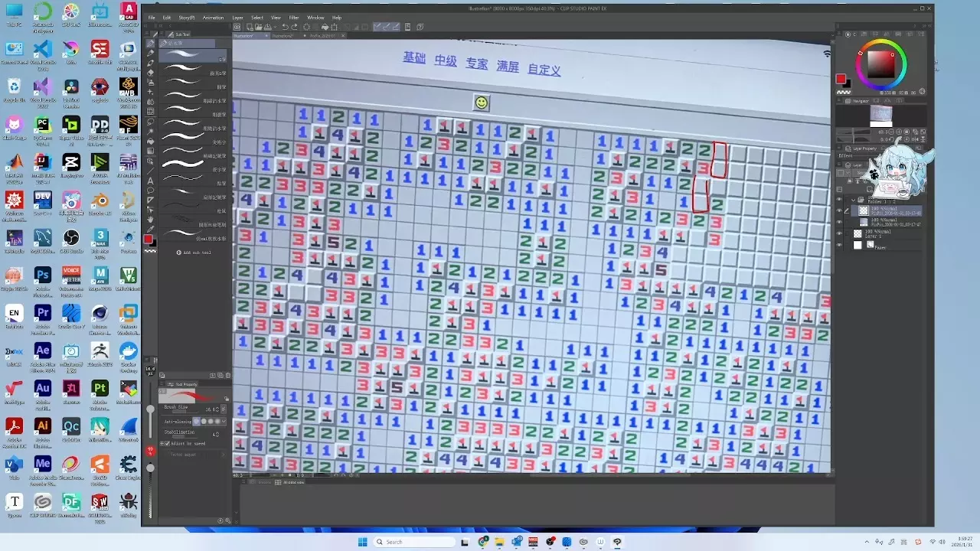Open the Animation menu
Screen dimensions: 980x551
214,17
